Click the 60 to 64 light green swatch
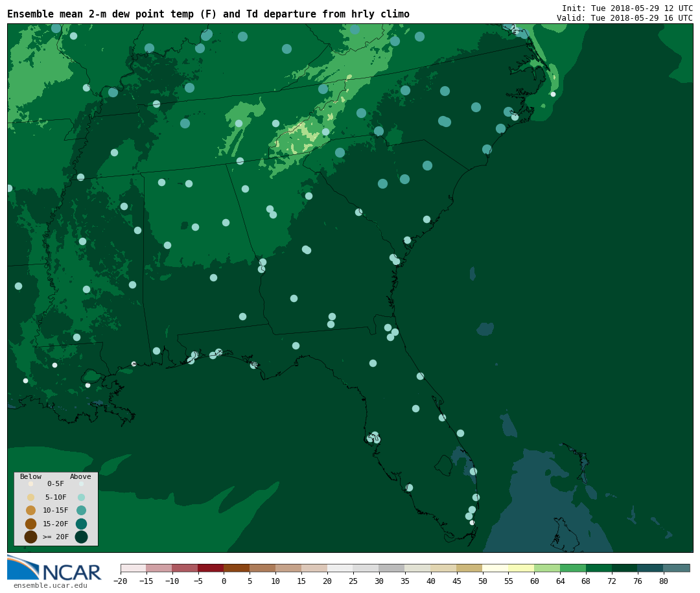This screenshot has height=593, width=700. pyautogui.click(x=547, y=568)
